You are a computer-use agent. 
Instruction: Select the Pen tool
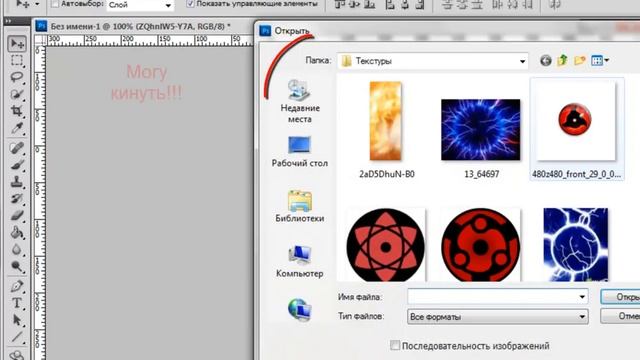17,286
